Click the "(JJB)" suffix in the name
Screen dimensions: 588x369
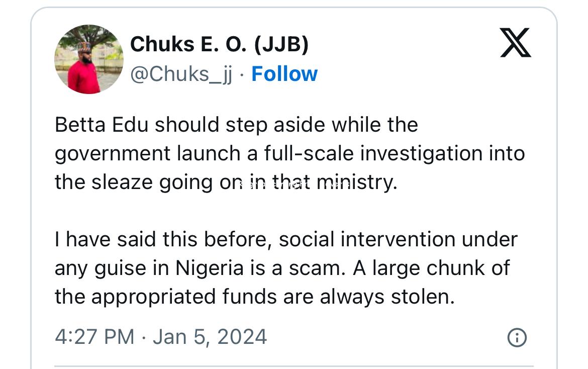point(281,45)
